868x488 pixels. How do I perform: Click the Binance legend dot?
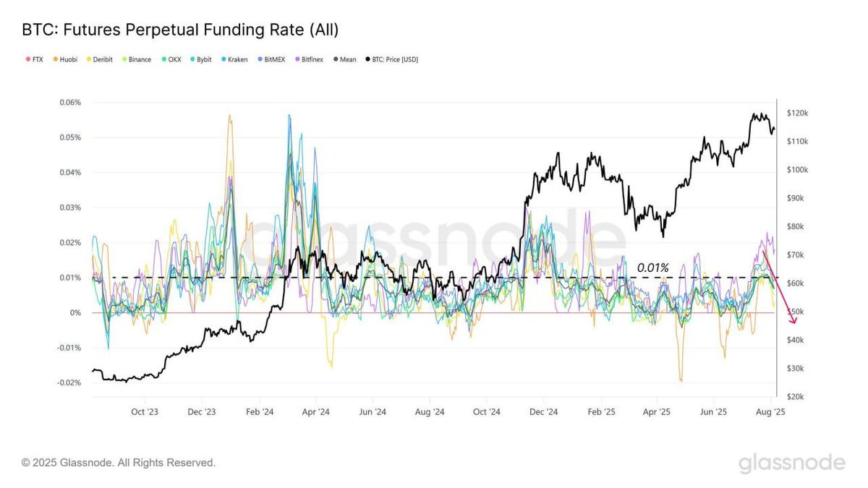(124, 59)
